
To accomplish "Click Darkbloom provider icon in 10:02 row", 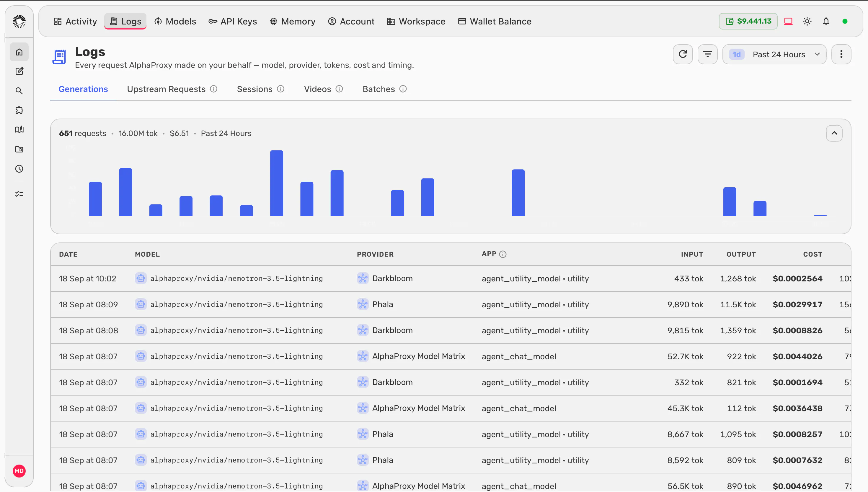I will point(363,278).
